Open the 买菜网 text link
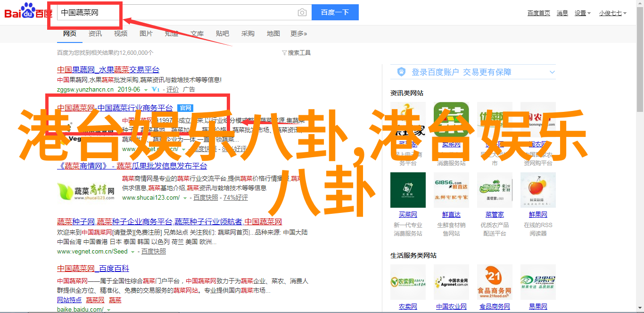 (408, 214)
